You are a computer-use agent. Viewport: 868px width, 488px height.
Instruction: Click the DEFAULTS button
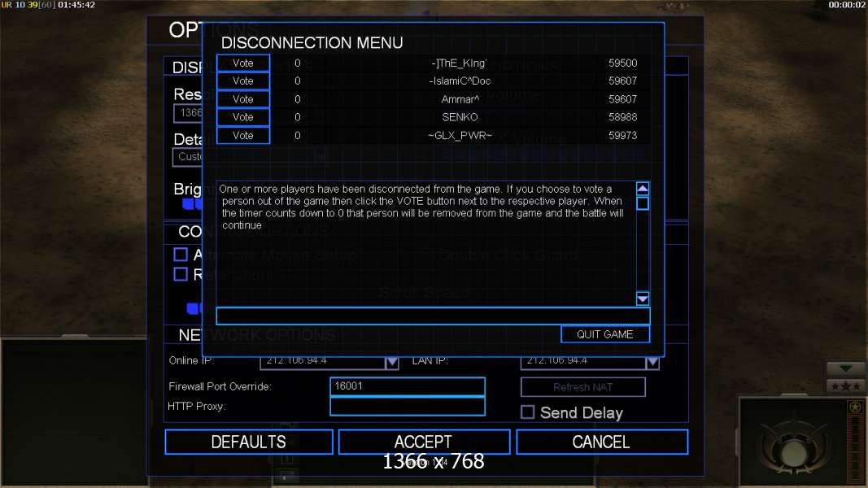click(x=249, y=442)
